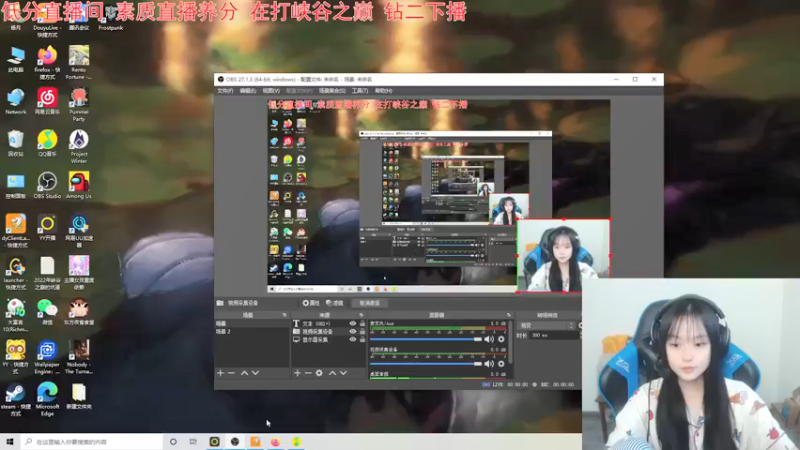Click the mixer panel vertical scrollbar
This screenshot has width=800, height=450.
[x=510, y=342]
